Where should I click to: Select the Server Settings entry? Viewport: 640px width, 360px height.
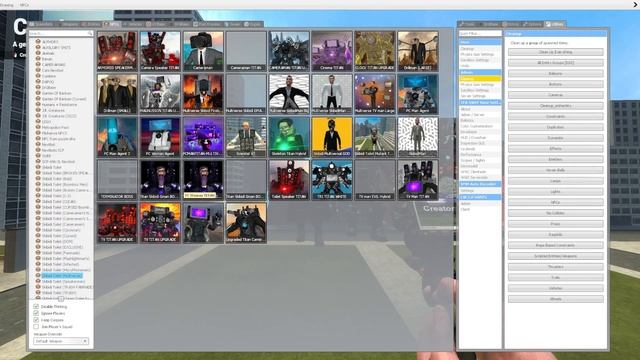(x=480, y=96)
